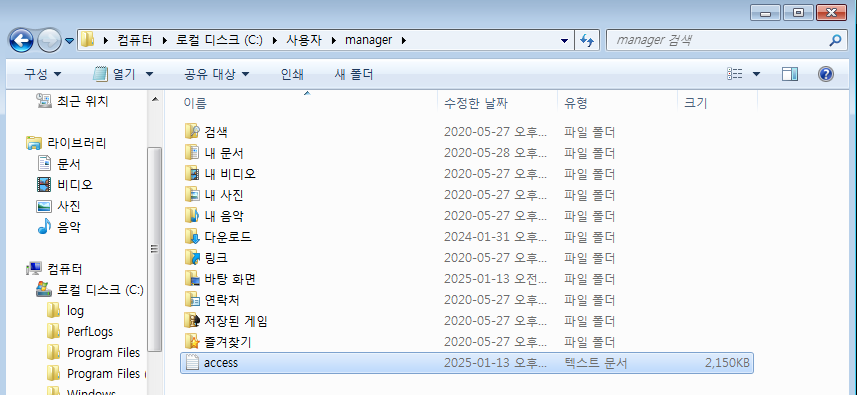Select 컴퓨터 in the navigation pane
Image resolution: width=857 pixels, height=395 pixels.
tap(64, 269)
